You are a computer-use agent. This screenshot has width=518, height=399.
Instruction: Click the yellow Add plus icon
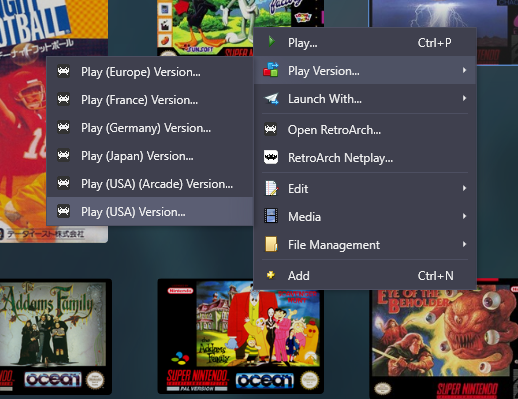pos(271,275)
